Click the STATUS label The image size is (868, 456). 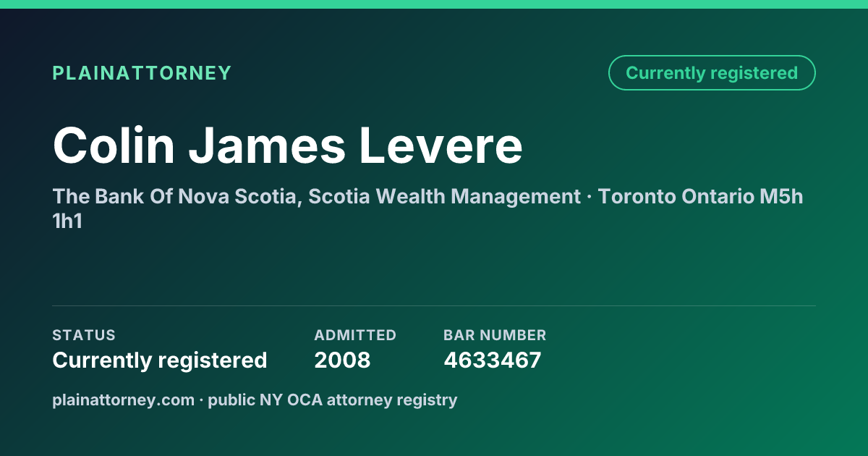84,335
